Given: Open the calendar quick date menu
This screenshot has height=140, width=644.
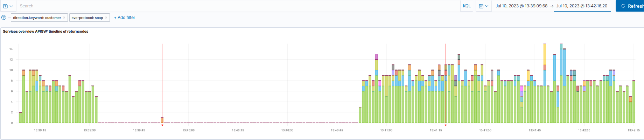Looking at the screenshot, I should point(484,6).
